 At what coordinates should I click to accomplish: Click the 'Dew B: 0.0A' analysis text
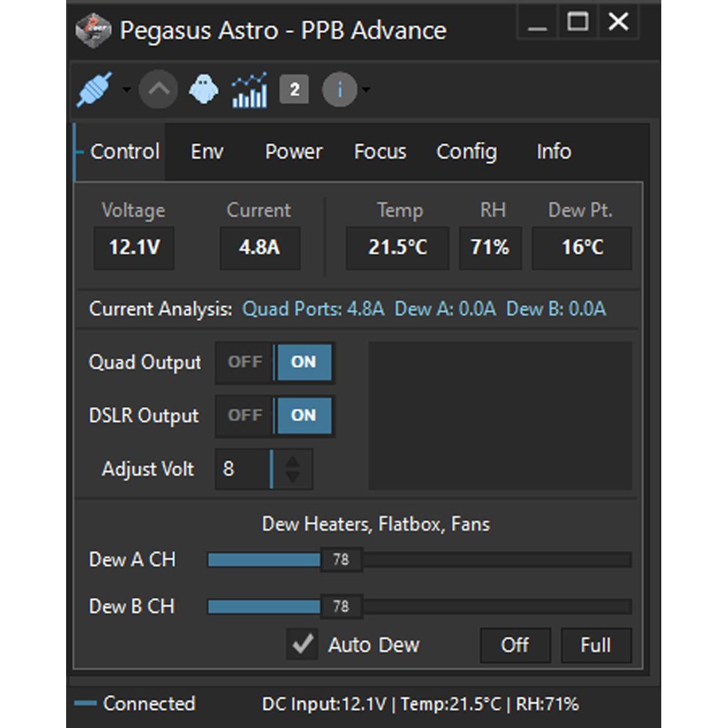click(x=556, y=309)
